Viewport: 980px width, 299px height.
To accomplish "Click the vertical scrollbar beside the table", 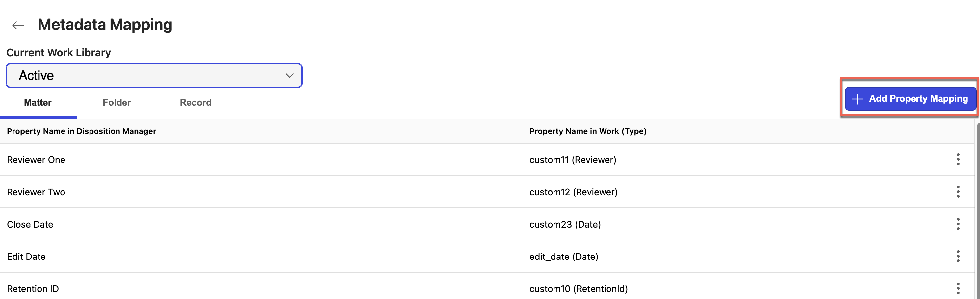I will 978,209.
